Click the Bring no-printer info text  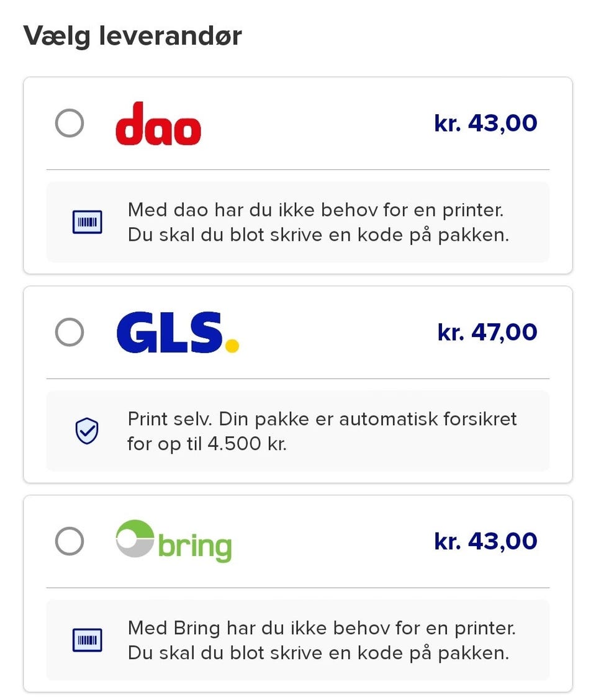click(x=322, y=640)
